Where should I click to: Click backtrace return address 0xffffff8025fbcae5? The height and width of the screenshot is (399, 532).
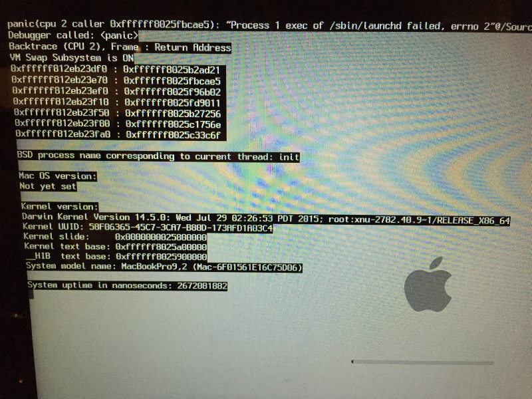(172, 80)
